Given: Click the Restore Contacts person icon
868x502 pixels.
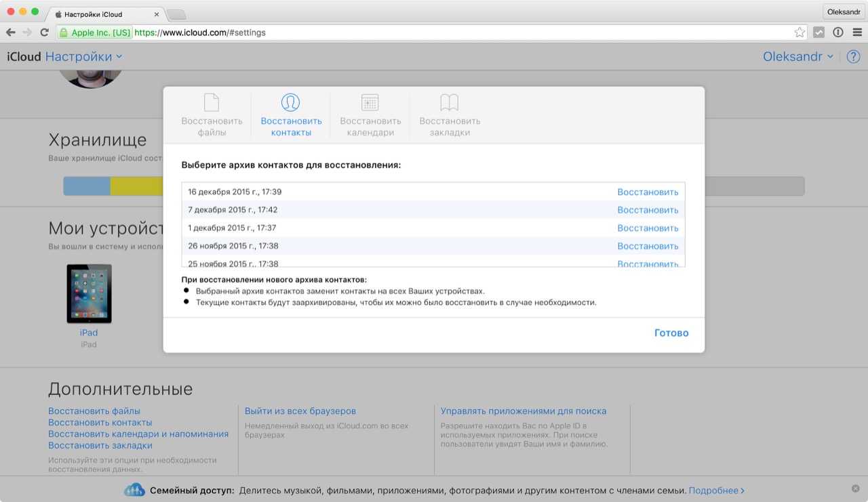Looking at the screenshot, I should pos(290,103).
